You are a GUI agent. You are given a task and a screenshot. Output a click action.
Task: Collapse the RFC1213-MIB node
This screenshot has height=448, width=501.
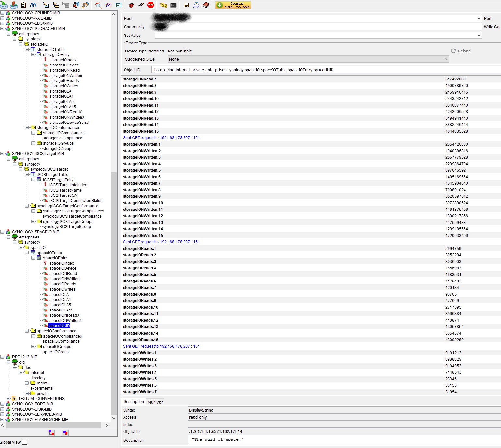pos(2,357)
